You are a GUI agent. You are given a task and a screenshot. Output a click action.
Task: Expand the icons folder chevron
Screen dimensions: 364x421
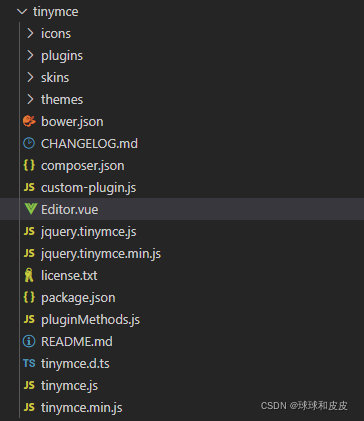[x=30, y=33]
